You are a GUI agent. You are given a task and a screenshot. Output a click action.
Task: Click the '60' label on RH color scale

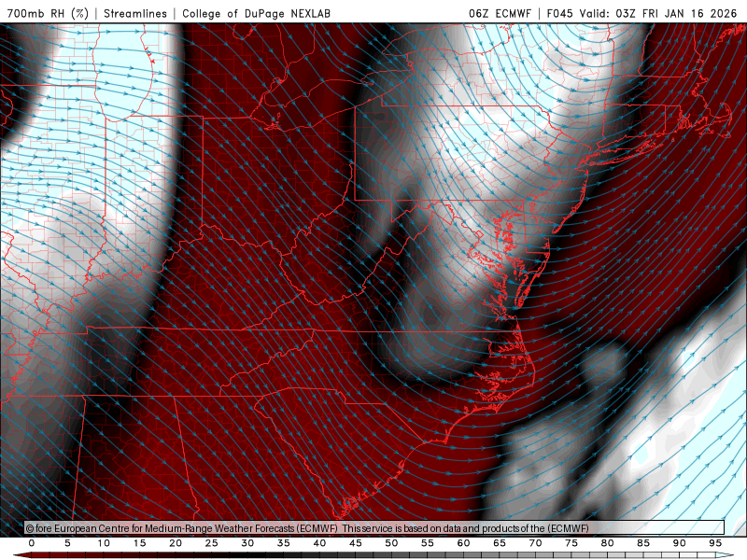coord(463,543)
